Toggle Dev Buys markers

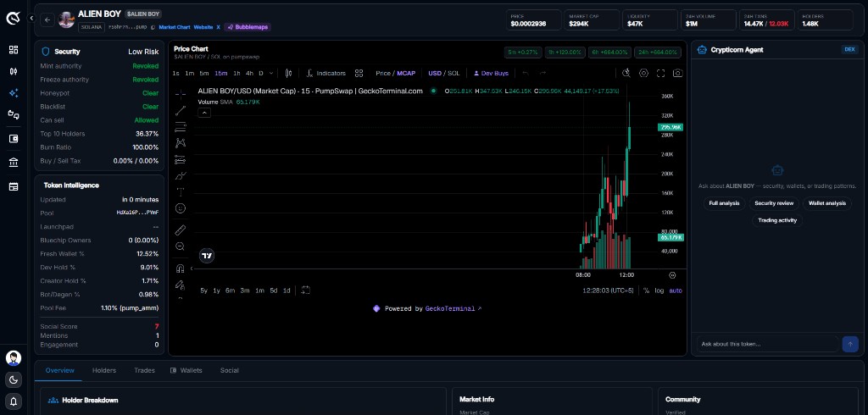coord(491,73)
